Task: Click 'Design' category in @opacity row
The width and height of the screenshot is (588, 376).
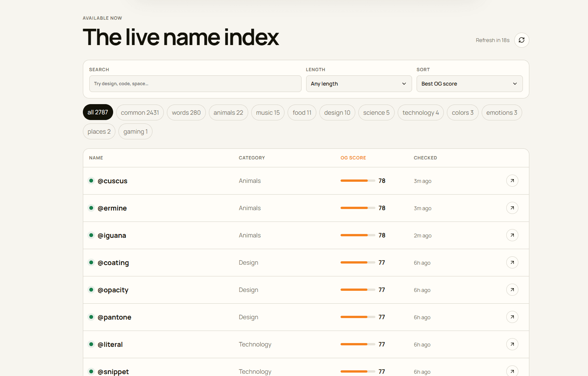Action: [249, 290]
